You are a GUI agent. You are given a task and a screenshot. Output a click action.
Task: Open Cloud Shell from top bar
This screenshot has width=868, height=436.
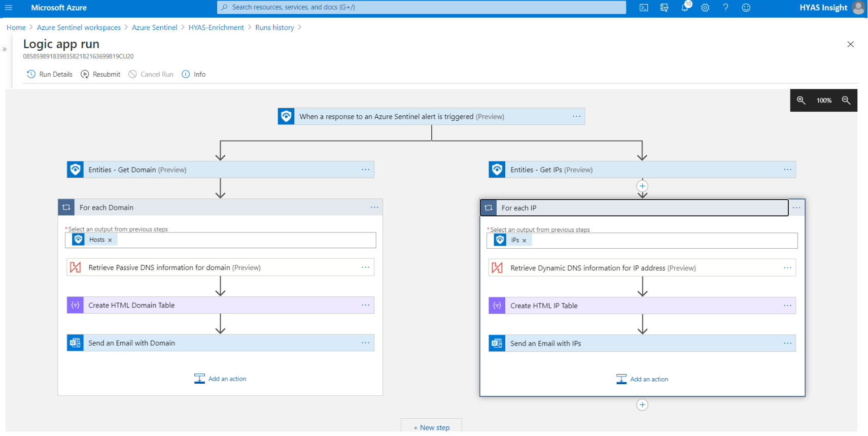[x=644, y=8]
